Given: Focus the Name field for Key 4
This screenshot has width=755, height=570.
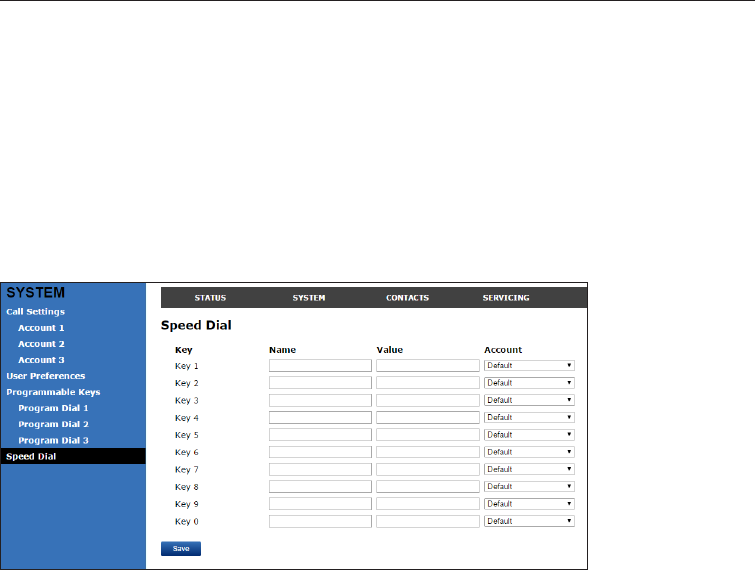Looking at the screenshot, I should click(x=320, y=417).
